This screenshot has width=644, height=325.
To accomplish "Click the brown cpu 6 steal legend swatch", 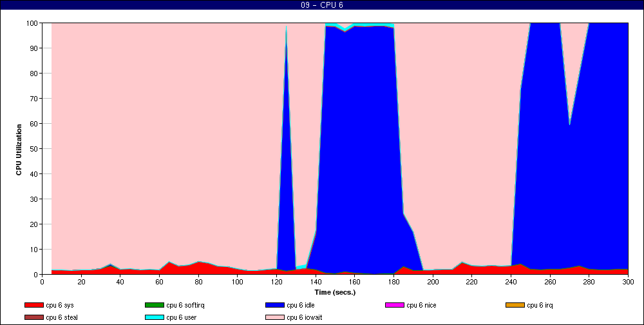I will click(x=33, y=318).
